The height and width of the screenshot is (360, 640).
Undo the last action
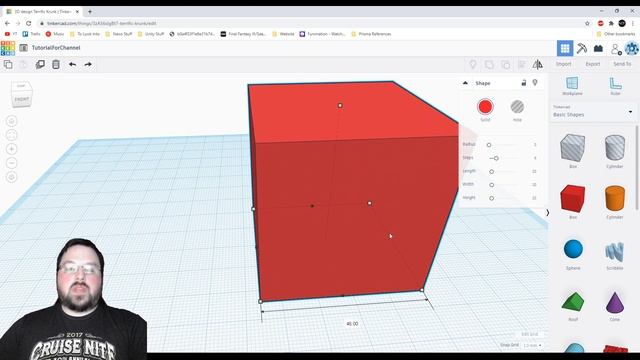pyautogui.click(x=72, y=64)
